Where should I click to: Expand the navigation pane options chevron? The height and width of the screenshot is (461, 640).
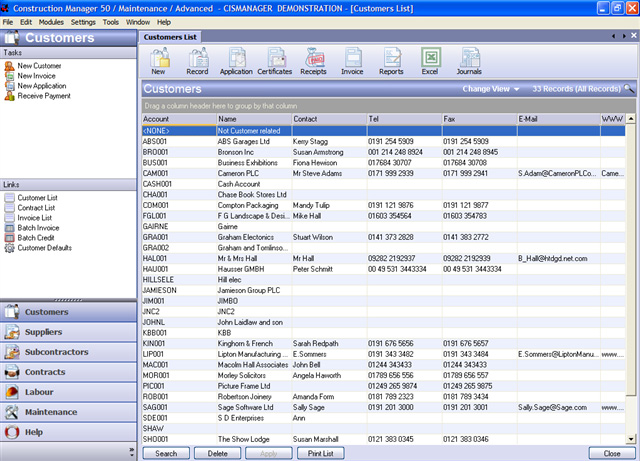(x=131, y=452)
